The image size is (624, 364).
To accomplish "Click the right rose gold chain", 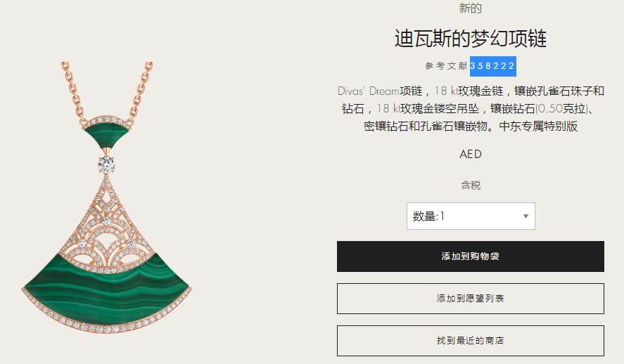I will tap(141, 91).
